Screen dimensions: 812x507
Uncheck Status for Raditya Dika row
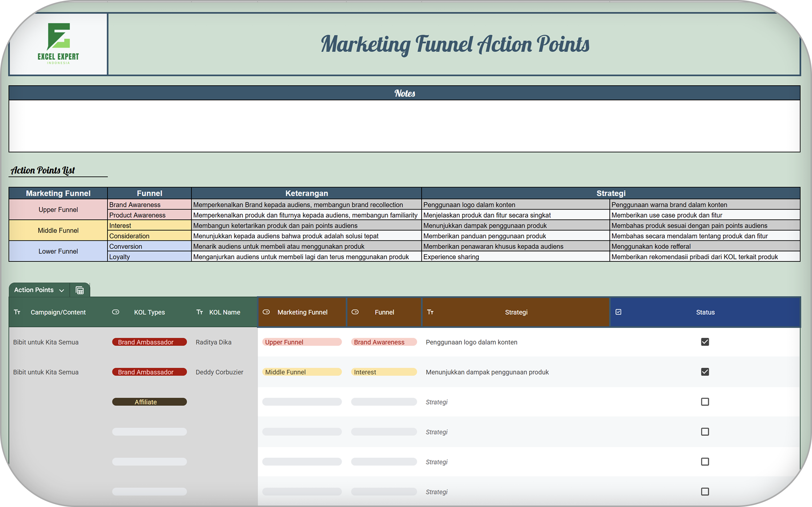[705, 342]
